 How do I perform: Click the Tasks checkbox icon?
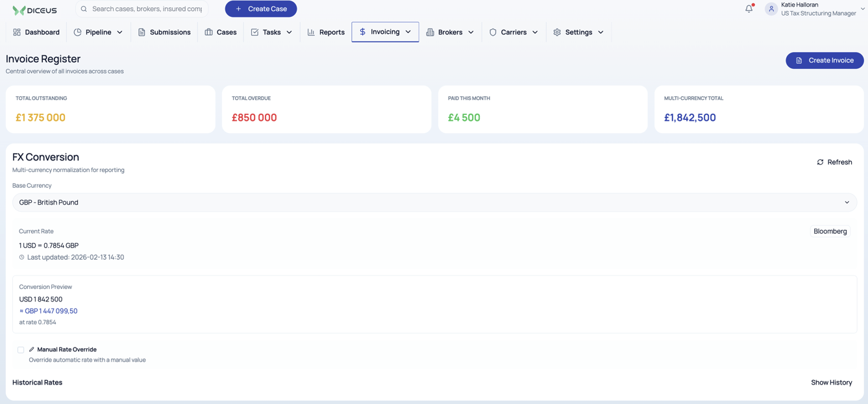tap(254, 32)
